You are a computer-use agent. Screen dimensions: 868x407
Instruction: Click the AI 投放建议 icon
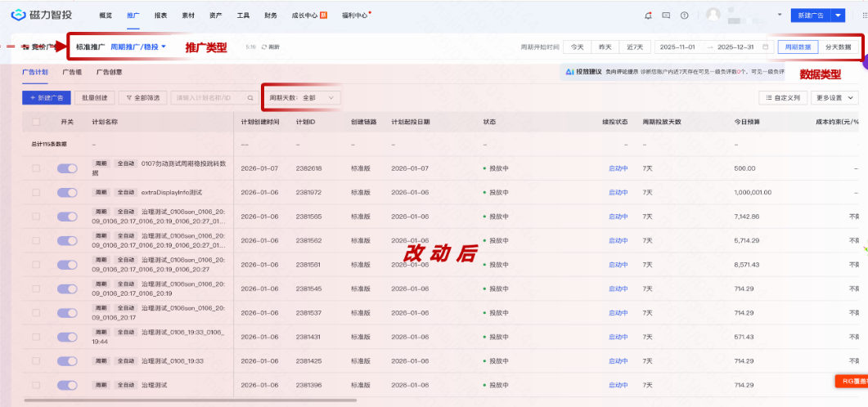[569, 71]
